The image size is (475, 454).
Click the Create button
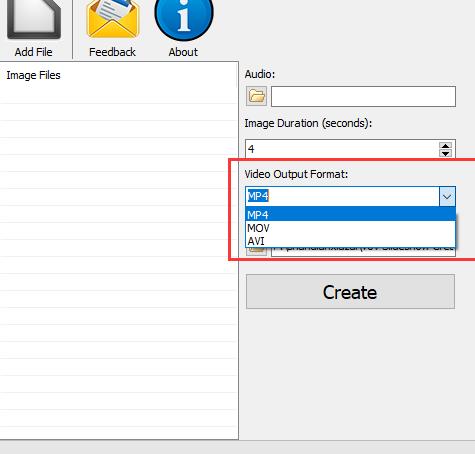(350, 292)
